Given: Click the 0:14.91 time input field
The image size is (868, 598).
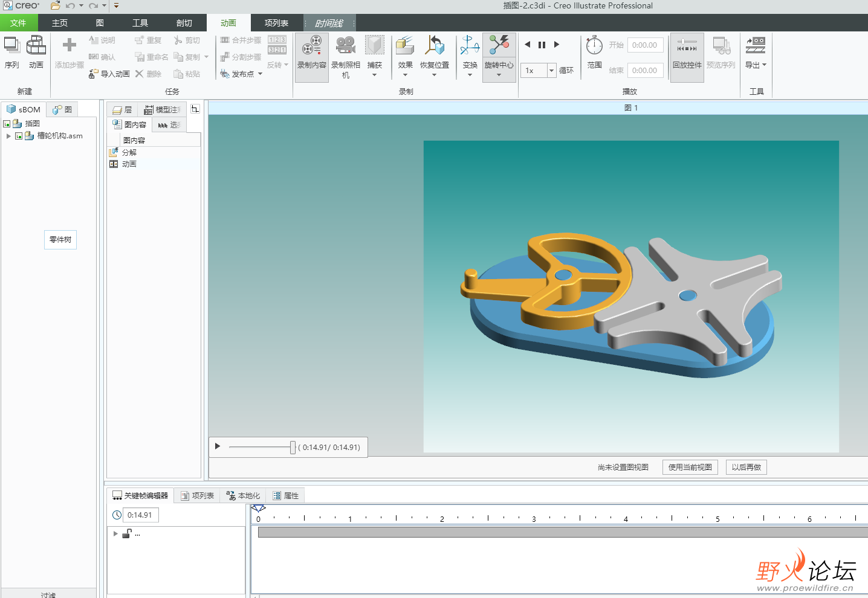Looking at the screenshot, I should [141, 515].
